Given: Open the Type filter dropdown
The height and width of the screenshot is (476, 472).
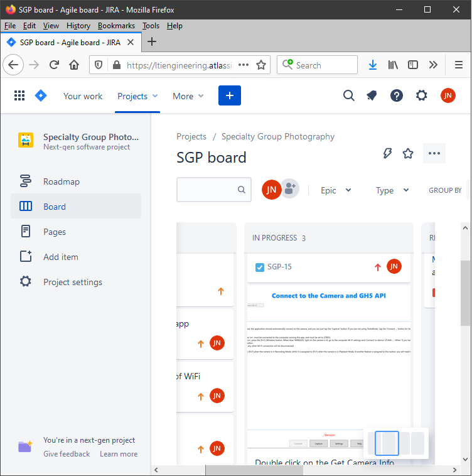Looking at the screenshot, I should tap(392, 190).
